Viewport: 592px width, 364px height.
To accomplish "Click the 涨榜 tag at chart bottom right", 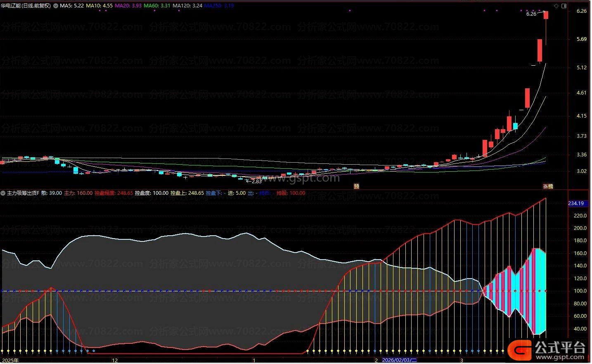I will [548, 186].
